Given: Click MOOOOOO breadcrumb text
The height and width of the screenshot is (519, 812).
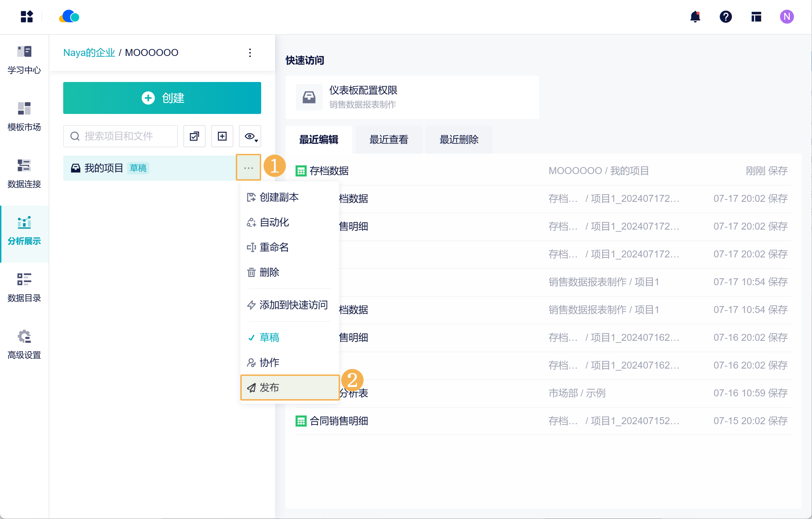Looking at the screenshot, I should (151, 53).
